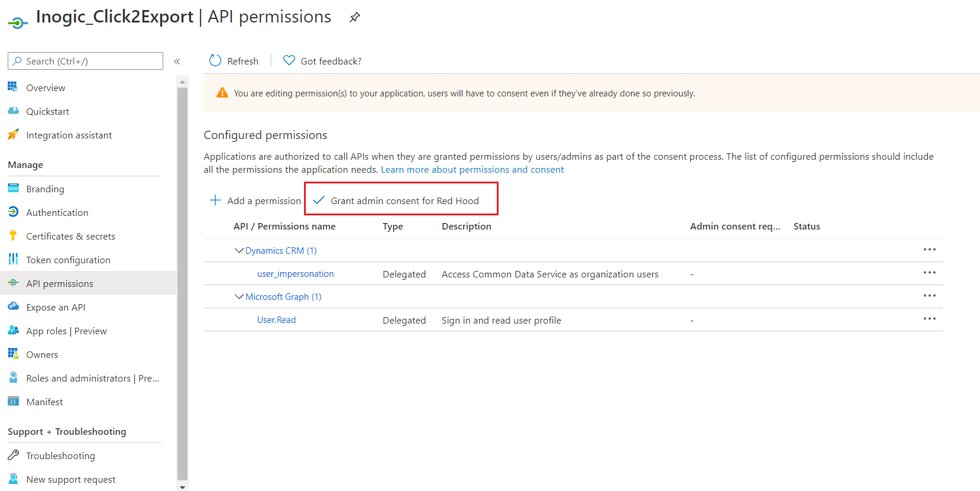980x491 pixels.
Task: Open Learn more about permissions and consent
Action: pos(472,170)
